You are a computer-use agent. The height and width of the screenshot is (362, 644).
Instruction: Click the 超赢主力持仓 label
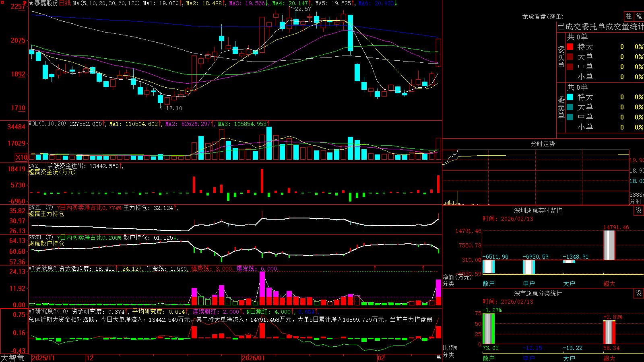pyautogui.click(x=46, y=214)
